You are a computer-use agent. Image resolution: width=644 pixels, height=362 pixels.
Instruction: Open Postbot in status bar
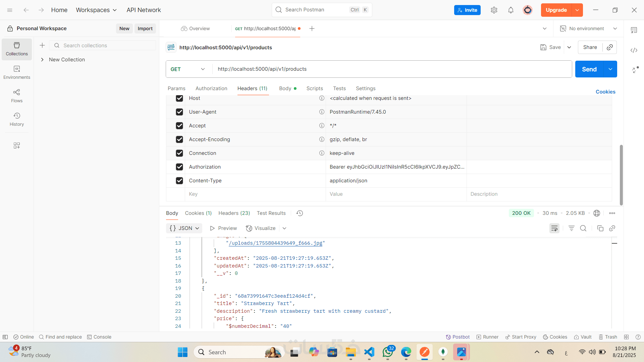coord(458,337)
